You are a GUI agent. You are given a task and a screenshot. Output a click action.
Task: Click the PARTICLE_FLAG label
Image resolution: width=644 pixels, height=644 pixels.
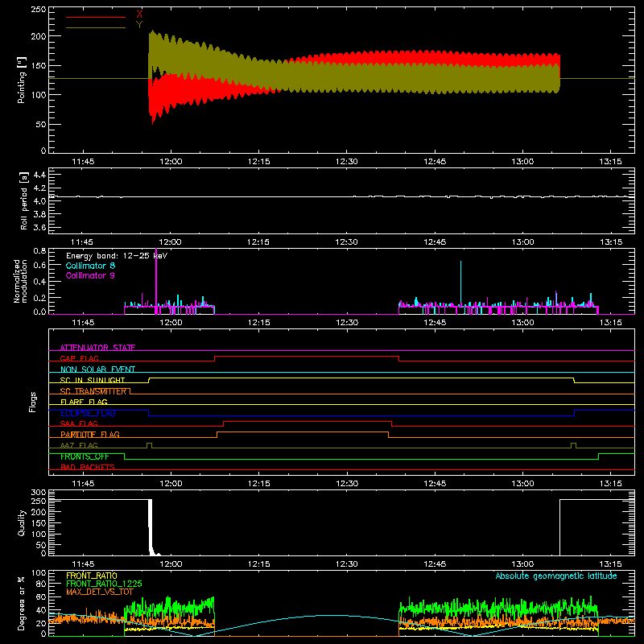pos(90,434)
